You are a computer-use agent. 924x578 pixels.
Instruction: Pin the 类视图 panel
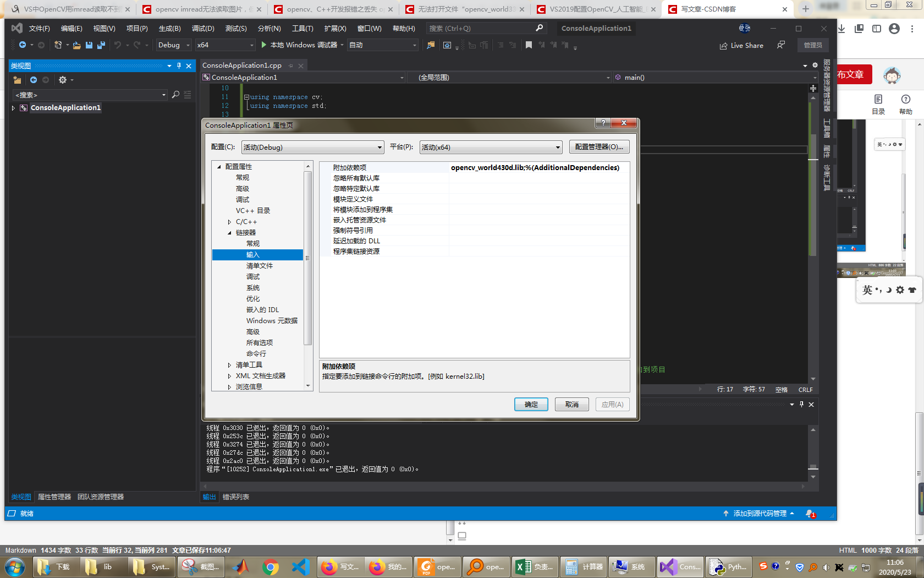coord(179,66)
